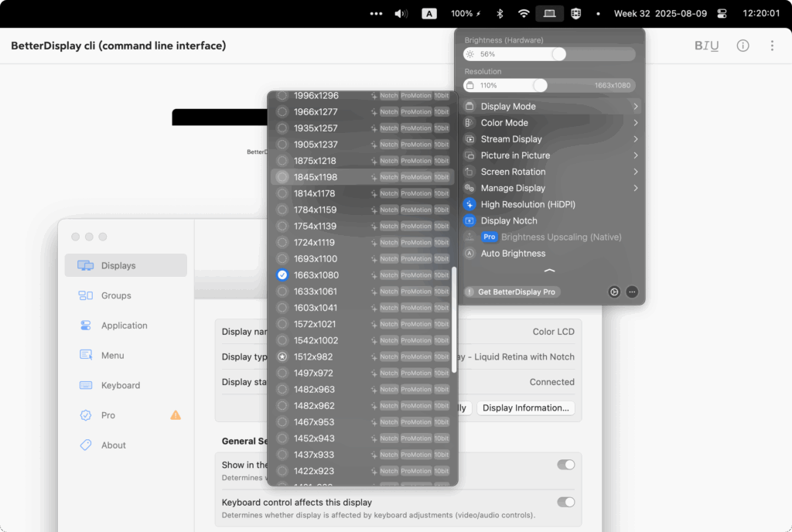Viewport: 792px width, 532px height.
Task: Collapse the BetterDisplay menu with the up chevron
Action: click(550, 271)
